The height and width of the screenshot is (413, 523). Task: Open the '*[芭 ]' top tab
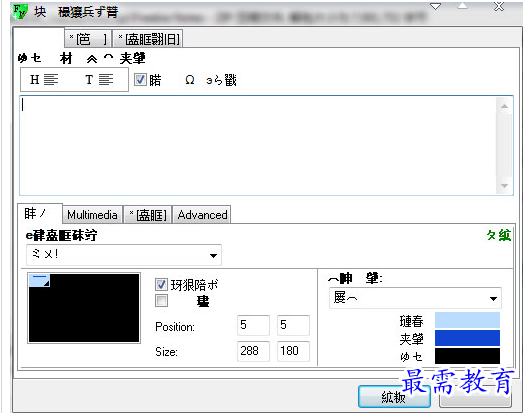88,39
